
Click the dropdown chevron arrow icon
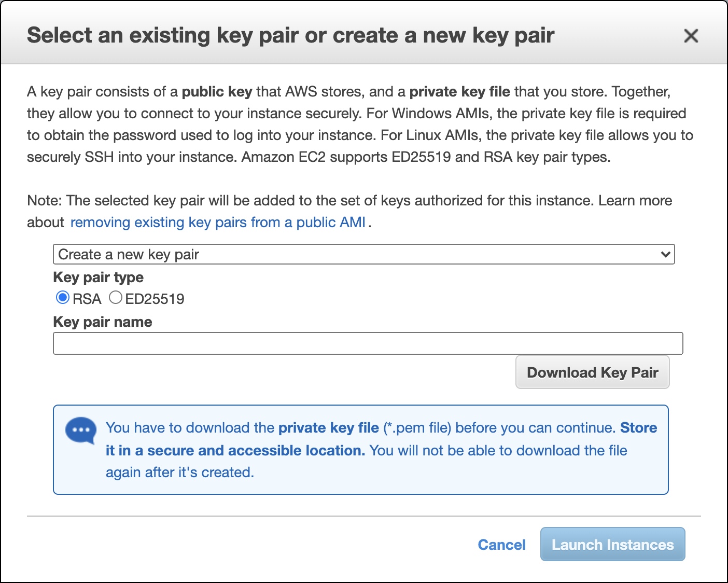pos(665,255)
